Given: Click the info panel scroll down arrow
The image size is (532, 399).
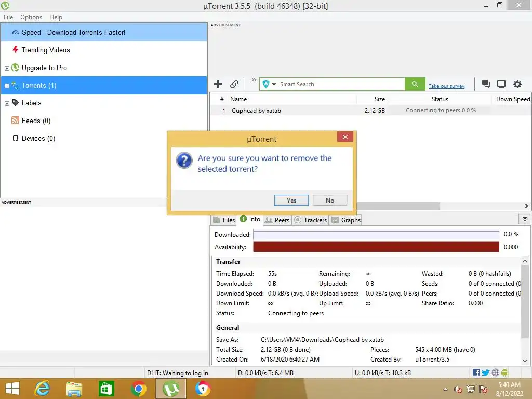Looking at the screenshot, I should tap(525, 361).
